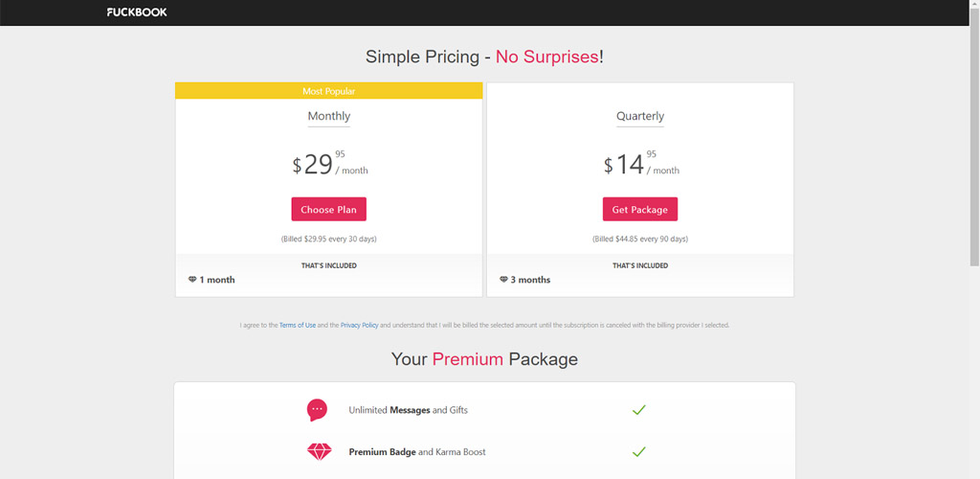
Task: Choose the Monthly plan button
Action: (x=329, y=210)
